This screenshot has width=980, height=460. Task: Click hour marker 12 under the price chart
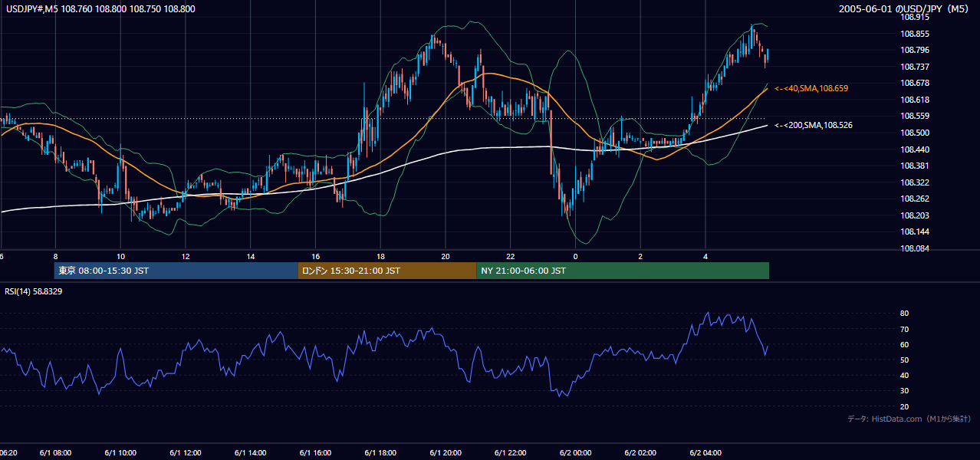pyautogui.click(x=186, y=256)
